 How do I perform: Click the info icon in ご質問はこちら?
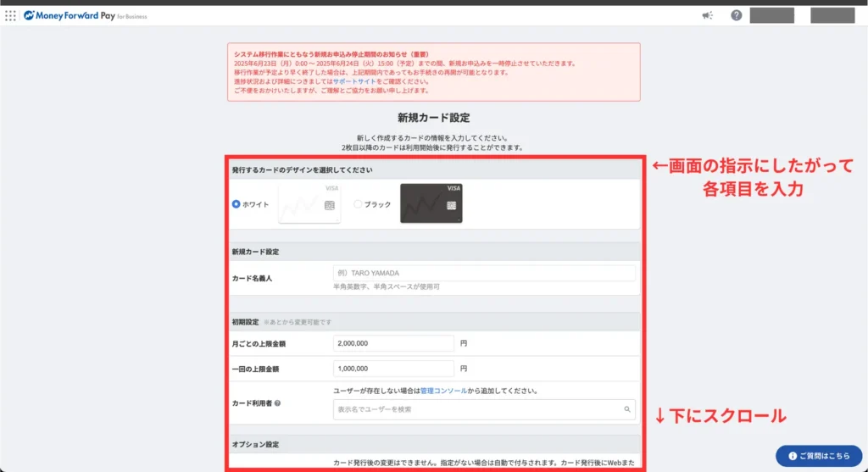792,455
